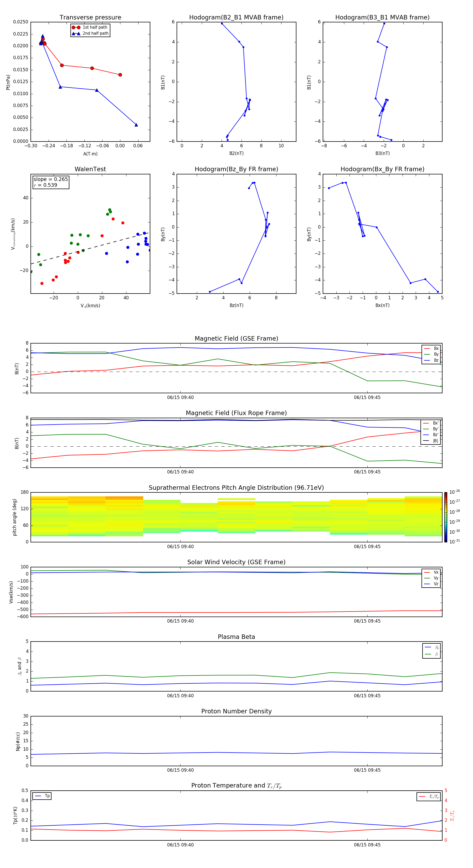Click "06/15 09:40" tick under GSE magnetic field plot

click(181, 398)
